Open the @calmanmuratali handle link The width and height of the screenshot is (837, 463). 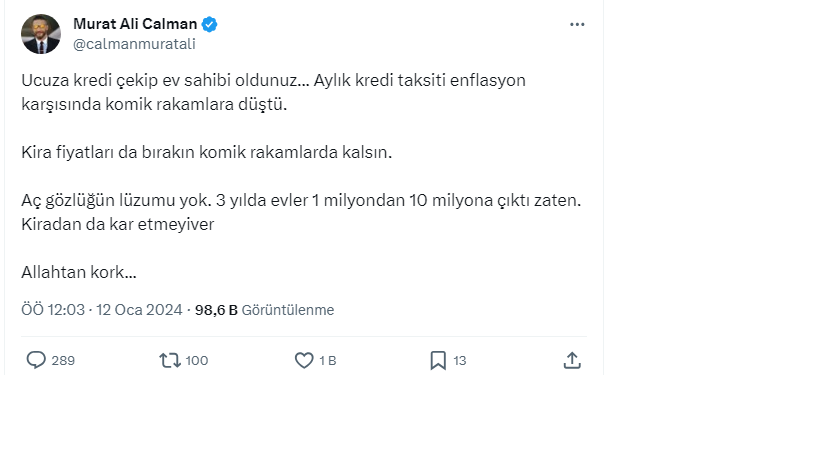tap(133, 43)
